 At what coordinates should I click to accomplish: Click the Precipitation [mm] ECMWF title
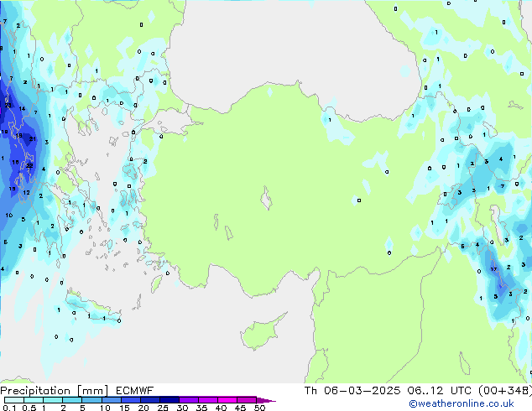click(x=77, y=391)
